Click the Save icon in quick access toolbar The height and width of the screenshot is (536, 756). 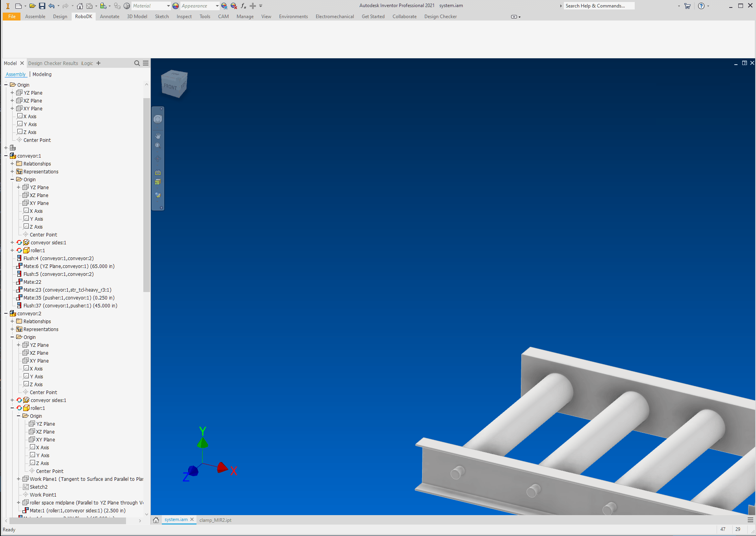(42, 6)
